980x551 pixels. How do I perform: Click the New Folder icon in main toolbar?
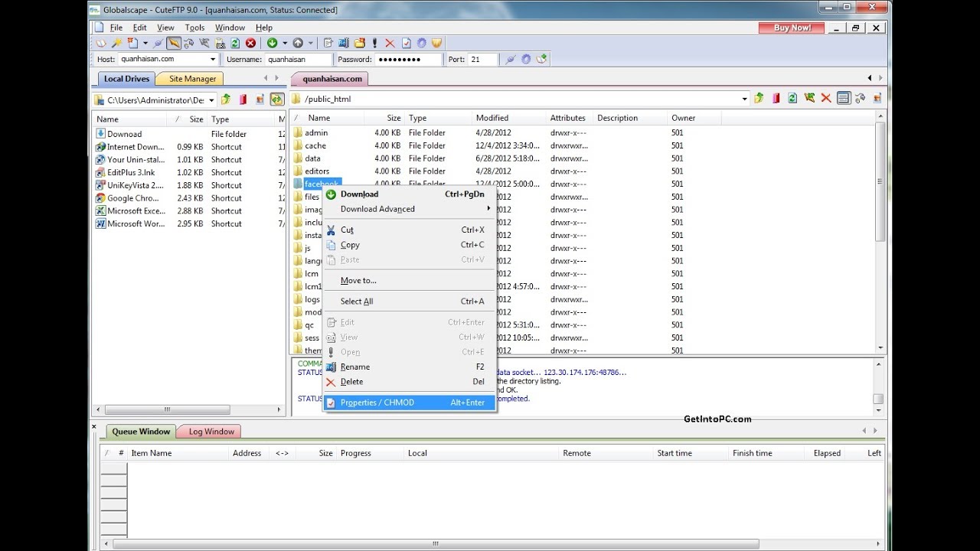[360, 44]
